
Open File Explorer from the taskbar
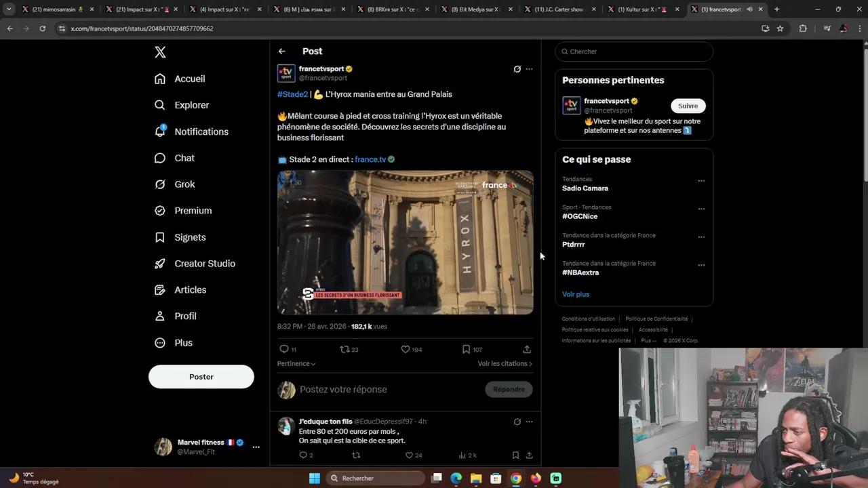point(476,478)
